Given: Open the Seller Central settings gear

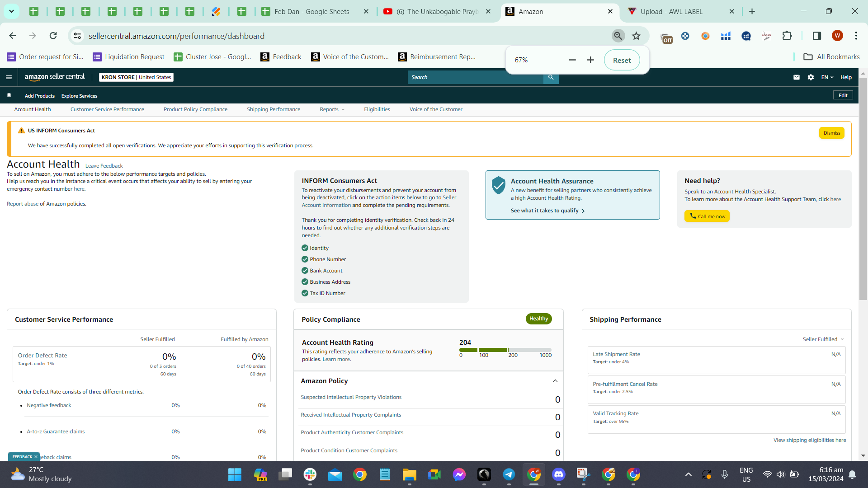Looking at the screenshot, I should point(811,77).
